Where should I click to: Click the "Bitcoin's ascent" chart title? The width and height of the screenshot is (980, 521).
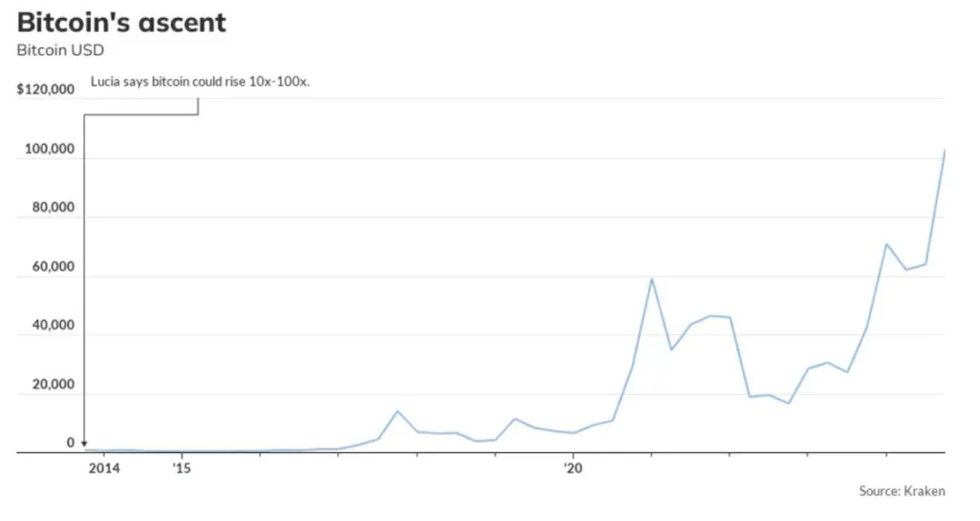click(x=122, y=23)
